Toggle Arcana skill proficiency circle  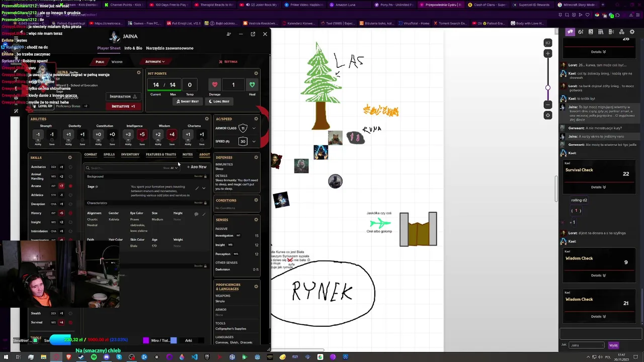tap(70, 186)
